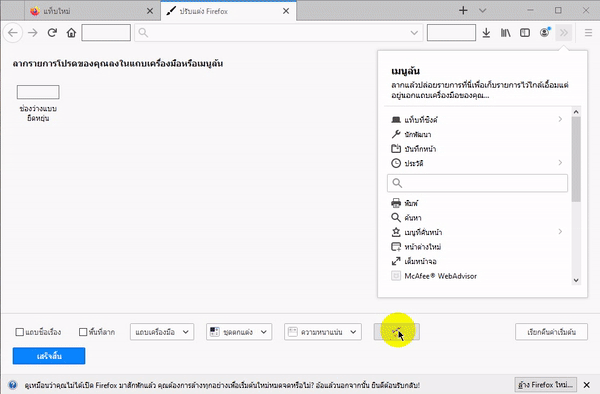This screenshot has height=394, width=600.
Task: Click the Downloads arrow icon
Action: [486, 33]
